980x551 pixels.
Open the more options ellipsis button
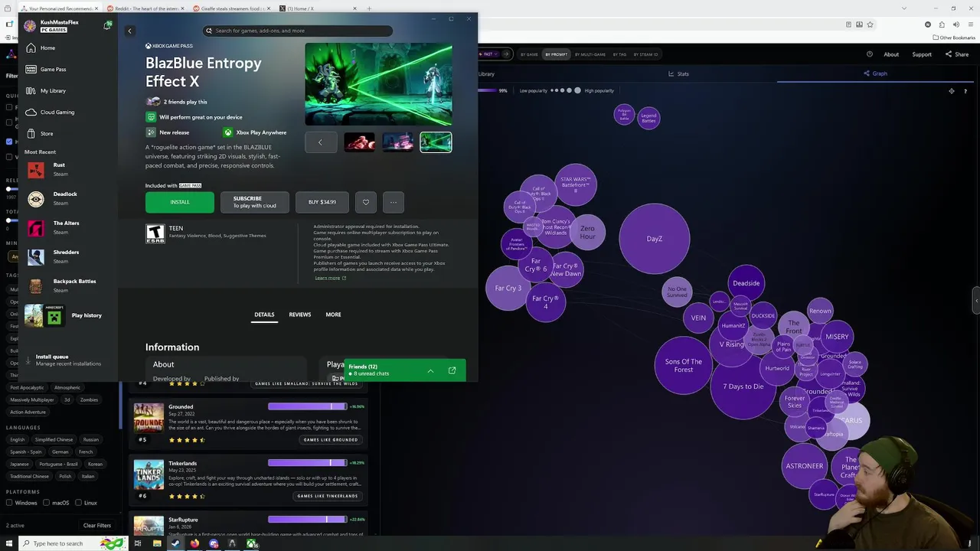tap(393, 202)
